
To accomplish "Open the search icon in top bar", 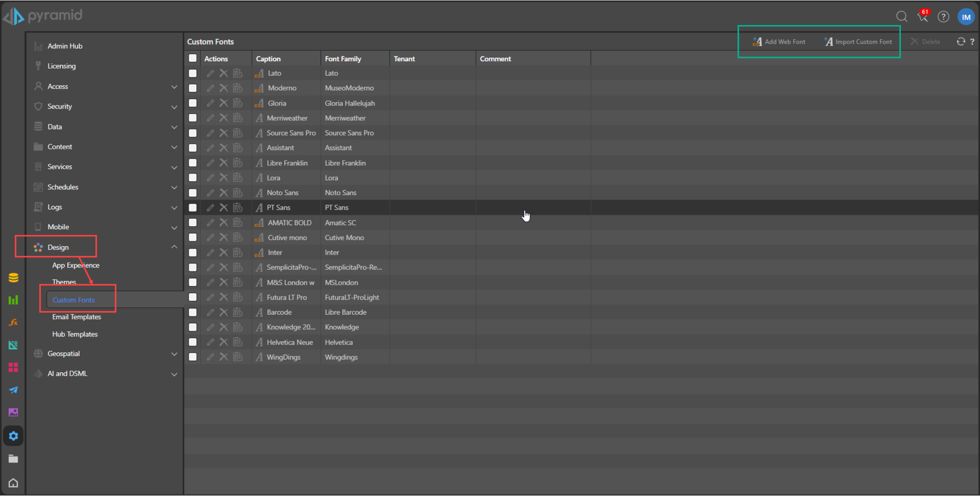I will tap(901, 17).
